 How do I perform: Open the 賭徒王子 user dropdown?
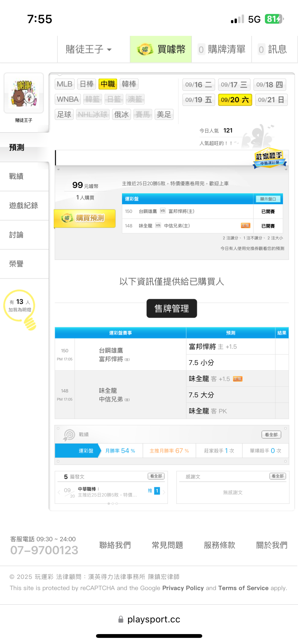pos(89,49)
